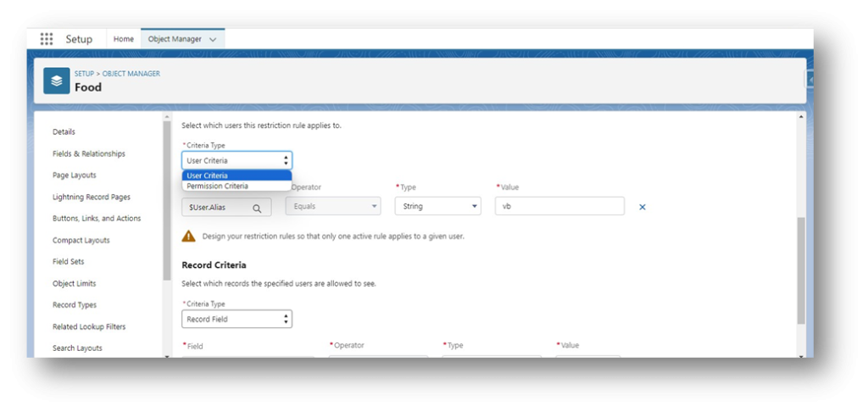Open Object Limits in sidebar

(x=75, y=283)
